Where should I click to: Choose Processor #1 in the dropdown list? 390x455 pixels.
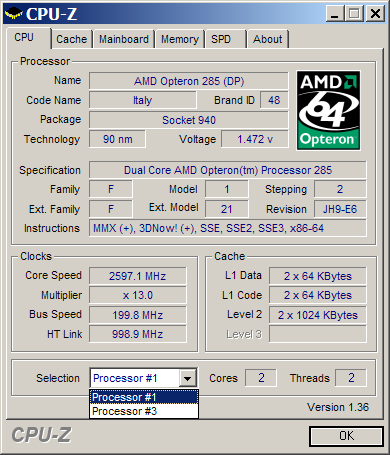click(144, 397)
